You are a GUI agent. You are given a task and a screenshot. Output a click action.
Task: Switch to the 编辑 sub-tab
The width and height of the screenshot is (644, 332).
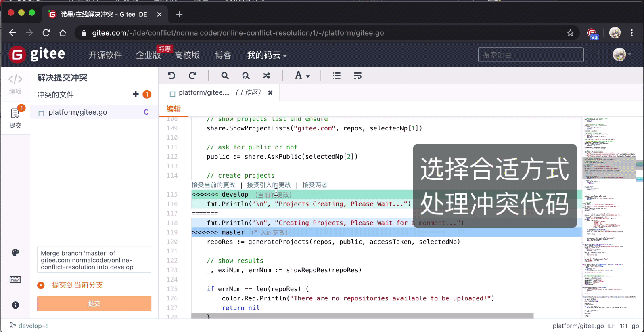tap(174, 109)
